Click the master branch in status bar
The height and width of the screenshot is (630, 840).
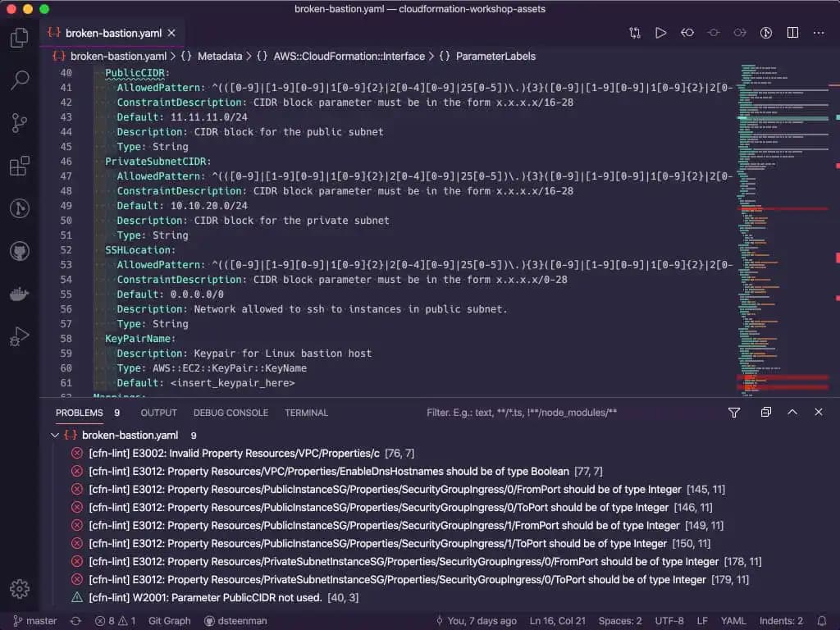tap(34, 621)
